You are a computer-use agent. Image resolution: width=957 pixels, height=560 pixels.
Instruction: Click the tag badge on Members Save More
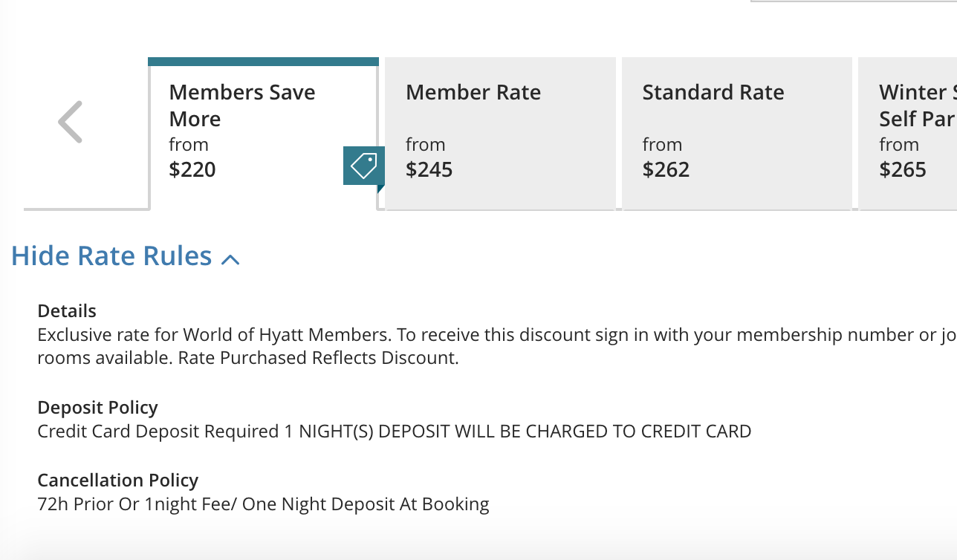pyautogui.click(x=363, y=165)
